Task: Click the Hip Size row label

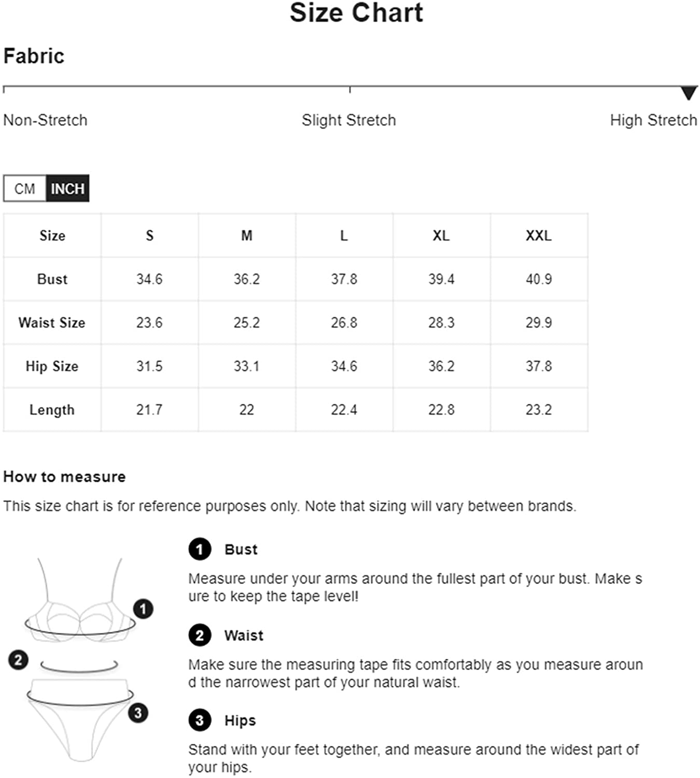Action: (52, 366)
